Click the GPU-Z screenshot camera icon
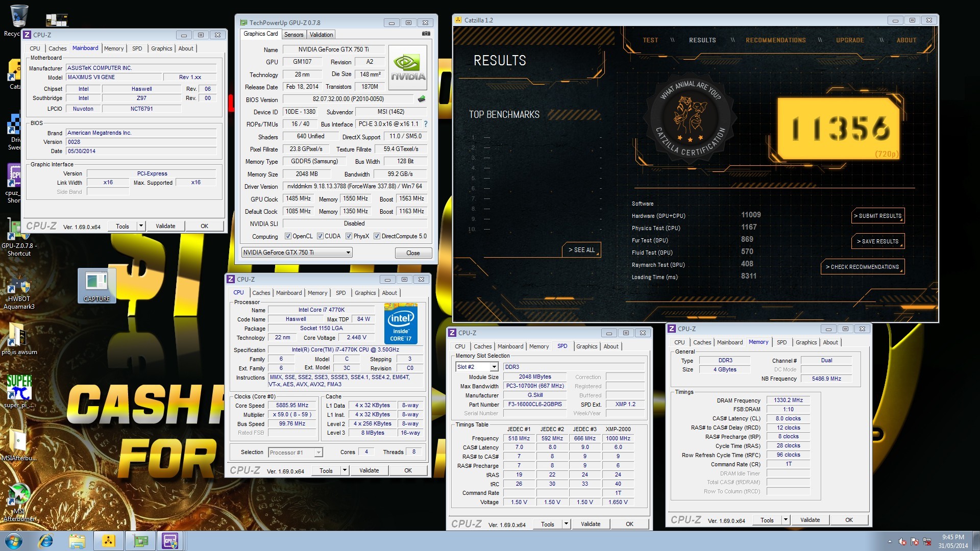 point(426,34)
